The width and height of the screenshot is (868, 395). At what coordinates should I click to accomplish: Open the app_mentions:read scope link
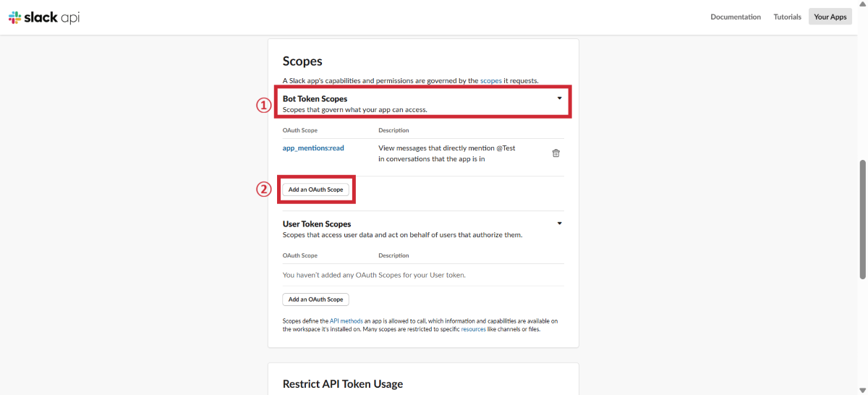pyautogui.click(x=313, y=148)
